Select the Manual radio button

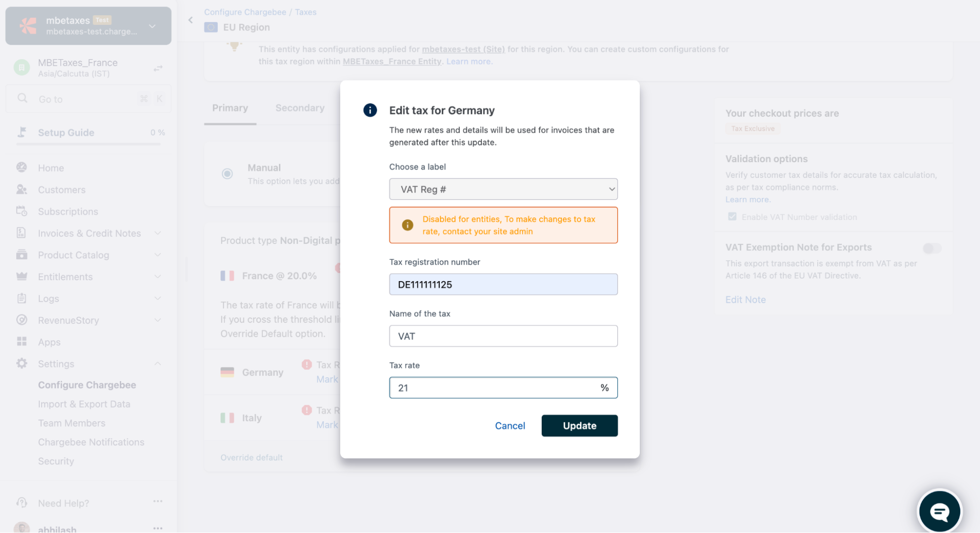click(227, 173)
